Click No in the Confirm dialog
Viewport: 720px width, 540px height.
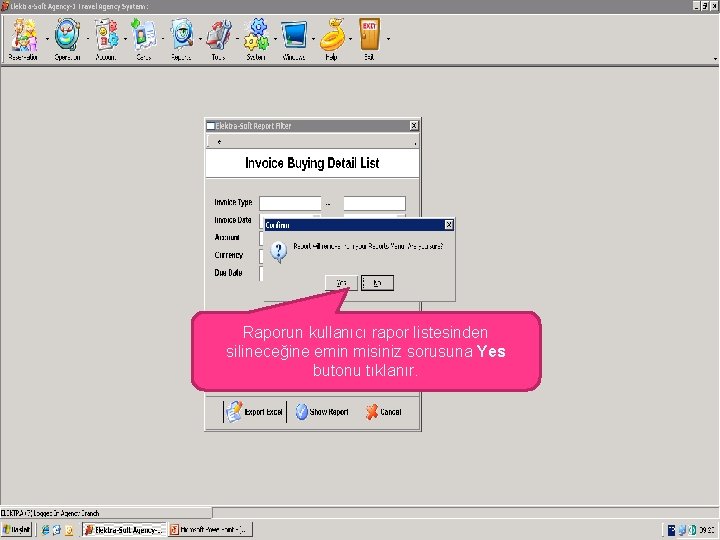(x=377, y=283)
